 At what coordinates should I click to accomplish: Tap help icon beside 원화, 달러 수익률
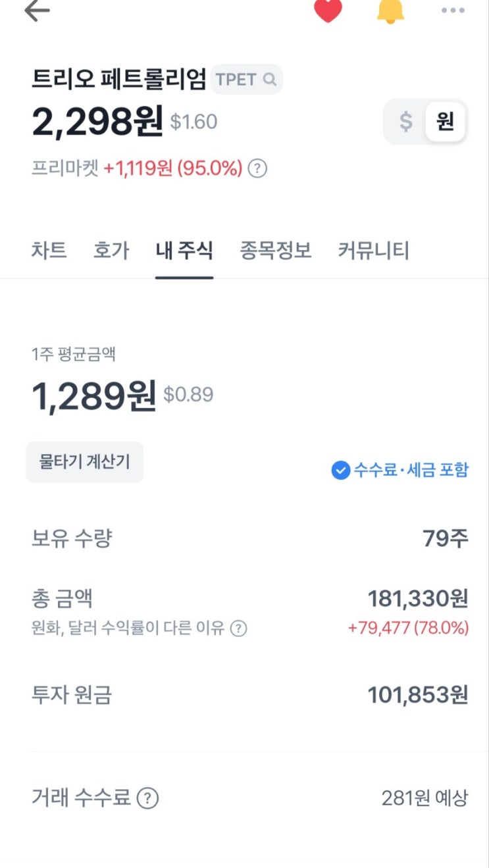point(238,628)
